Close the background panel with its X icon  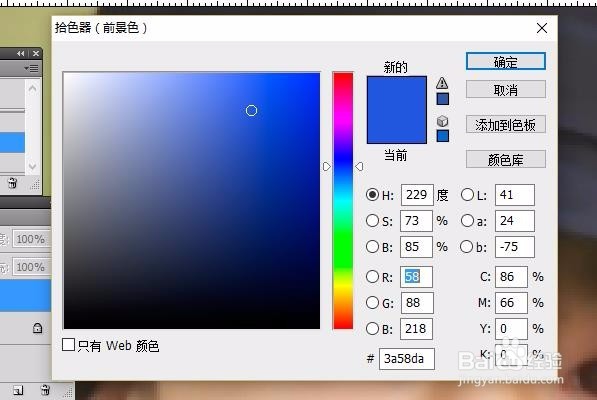36,54
